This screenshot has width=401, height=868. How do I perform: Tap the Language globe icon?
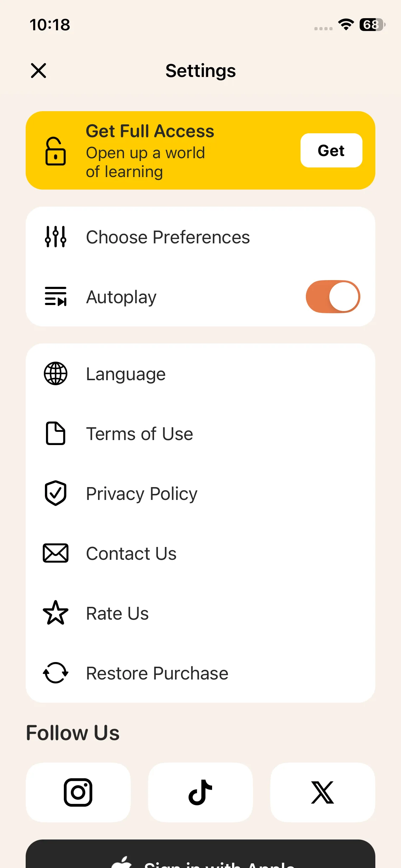coord(56,373)
